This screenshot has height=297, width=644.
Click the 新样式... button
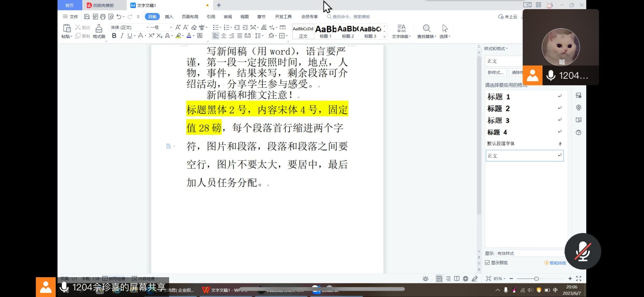coord(496,73)
